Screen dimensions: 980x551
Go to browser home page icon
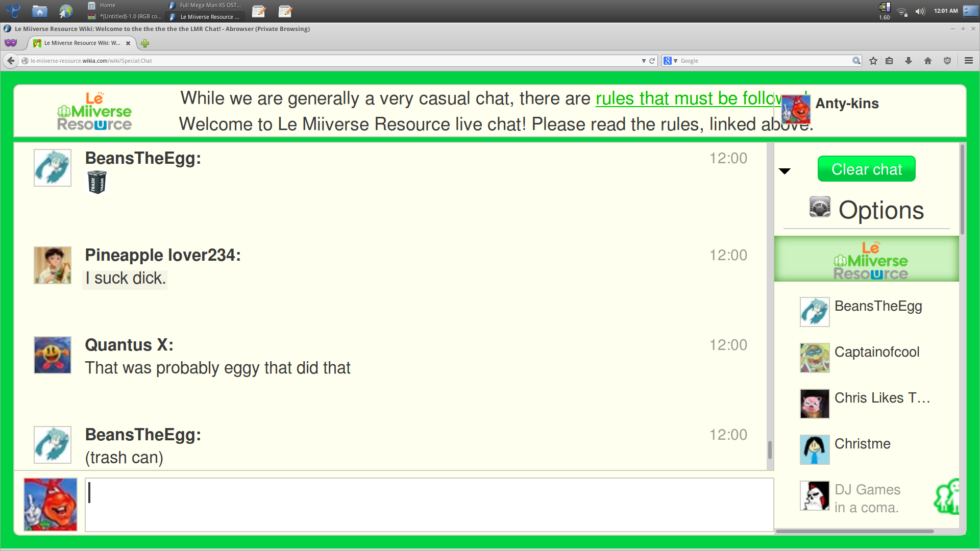point(928,61)
